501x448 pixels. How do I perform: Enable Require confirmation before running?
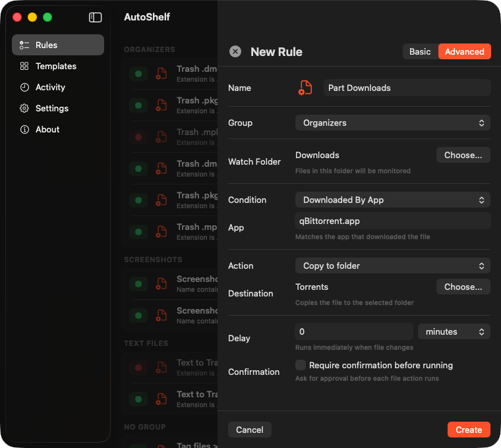pyautogui.click(x=301, y=365)
